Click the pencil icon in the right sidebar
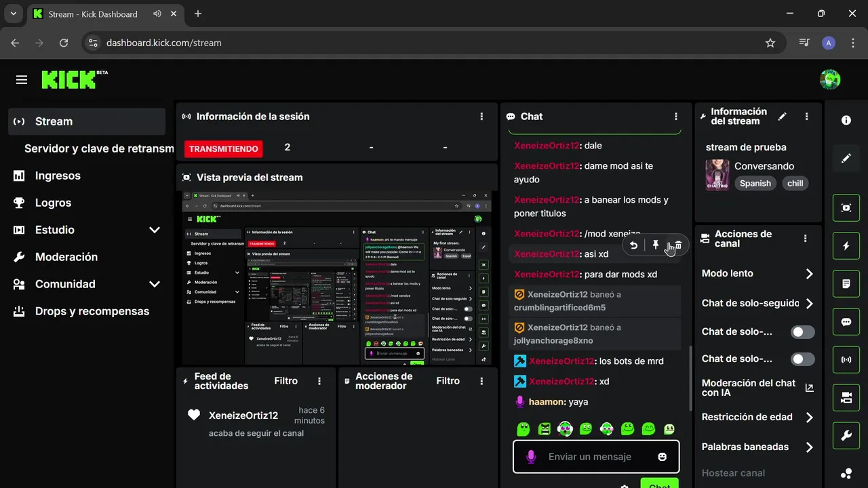Screen dimensions: 868x488 pyautogui.click(x=846, y=158)
